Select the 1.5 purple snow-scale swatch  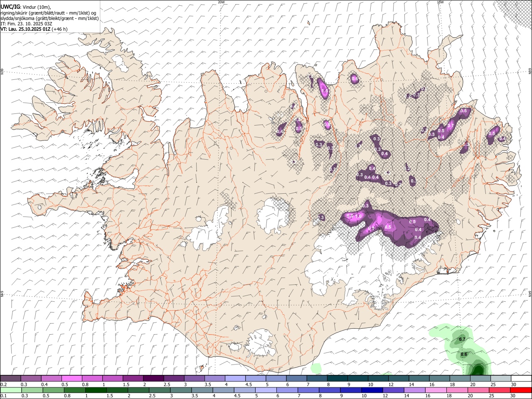[133, 379]
